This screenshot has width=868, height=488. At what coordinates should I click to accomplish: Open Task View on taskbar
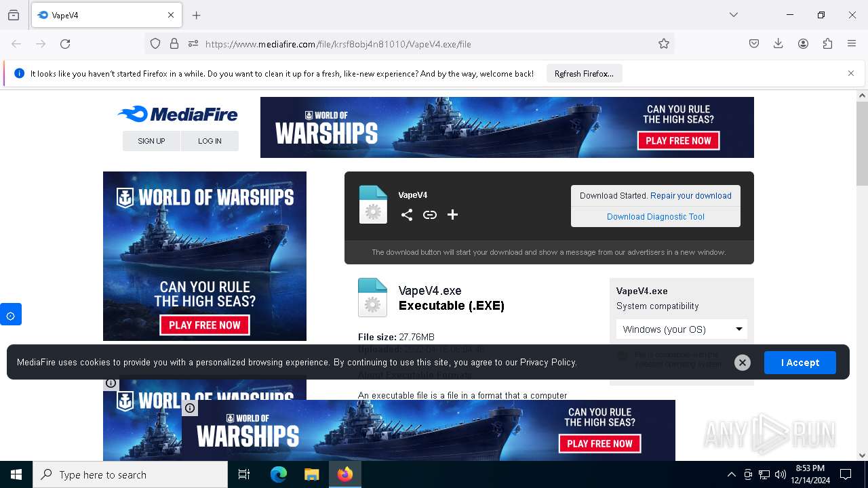tap(244, 474)
